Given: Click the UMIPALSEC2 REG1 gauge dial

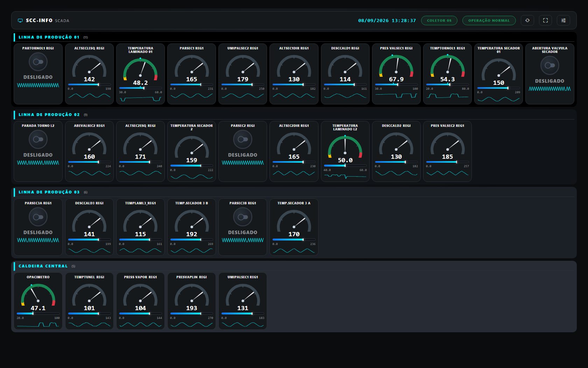Looking at the screenshot, I should coord(243,66).
